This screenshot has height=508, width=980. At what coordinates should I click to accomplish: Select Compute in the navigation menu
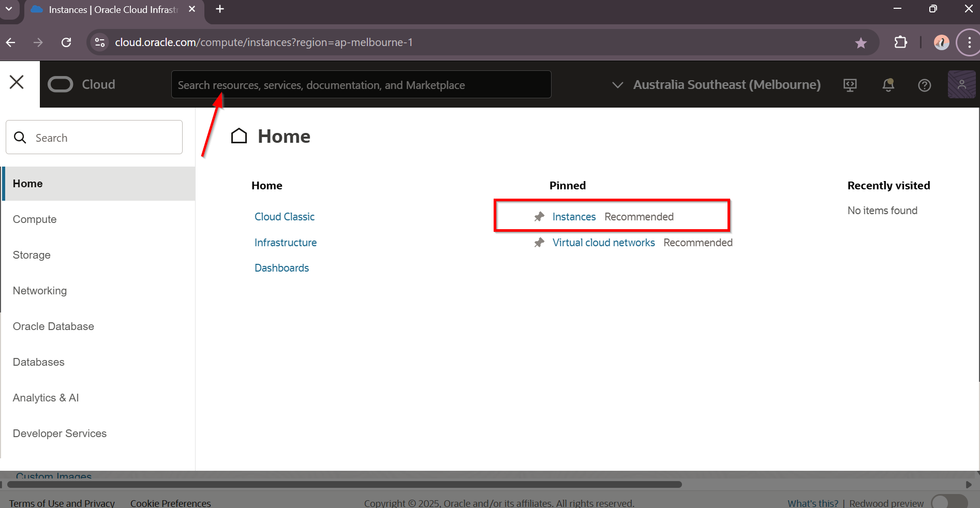click(35, 219)
